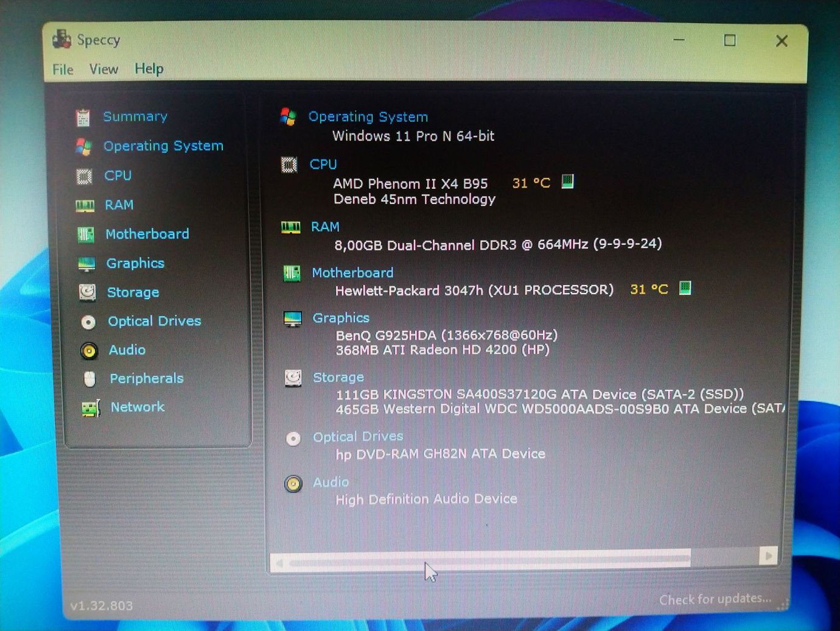The image size is (840, 631).
Task: Click the RAM stick icon in sidebar
Action: pyautogui.click(x=85, y=206)
